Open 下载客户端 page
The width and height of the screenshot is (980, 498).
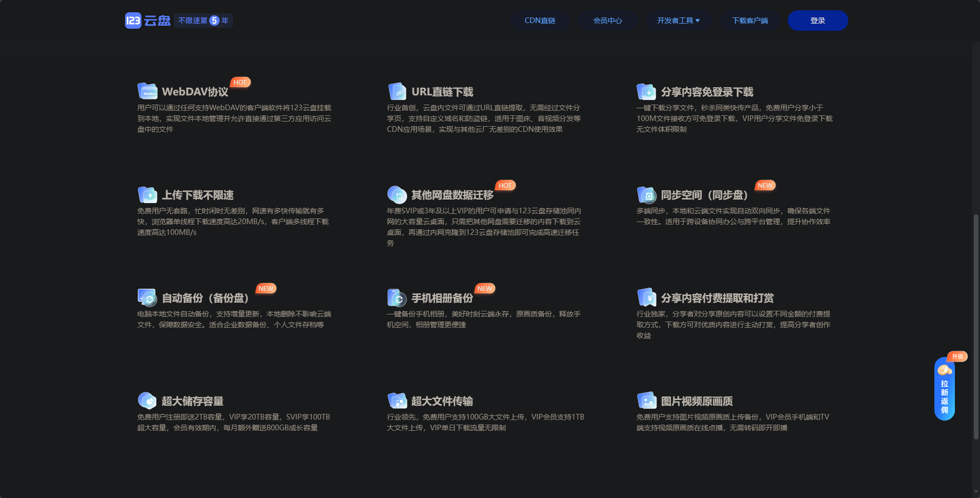coord(750,21)
